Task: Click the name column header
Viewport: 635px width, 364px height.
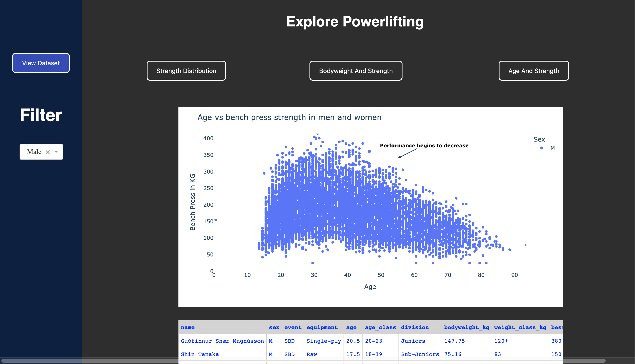Action: 188,327
